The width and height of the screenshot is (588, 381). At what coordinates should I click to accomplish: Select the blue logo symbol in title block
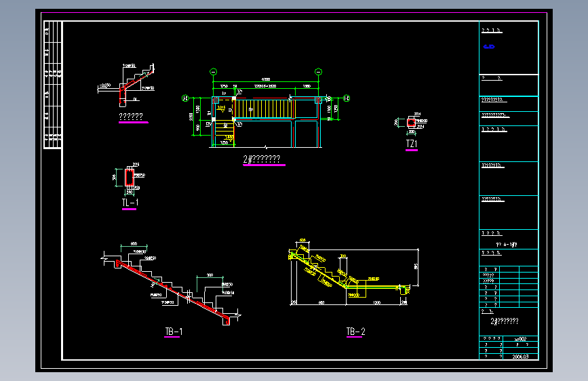click(489, 47)
